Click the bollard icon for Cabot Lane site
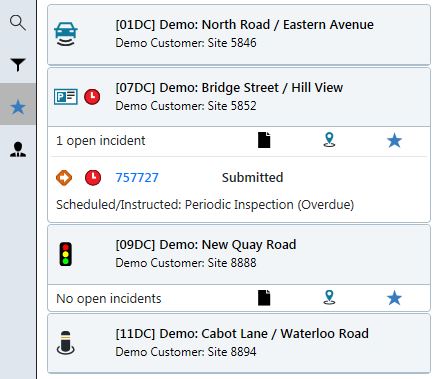Image resolution: width=434 pixels, height=379 pixels. click(x=66, y=343)
